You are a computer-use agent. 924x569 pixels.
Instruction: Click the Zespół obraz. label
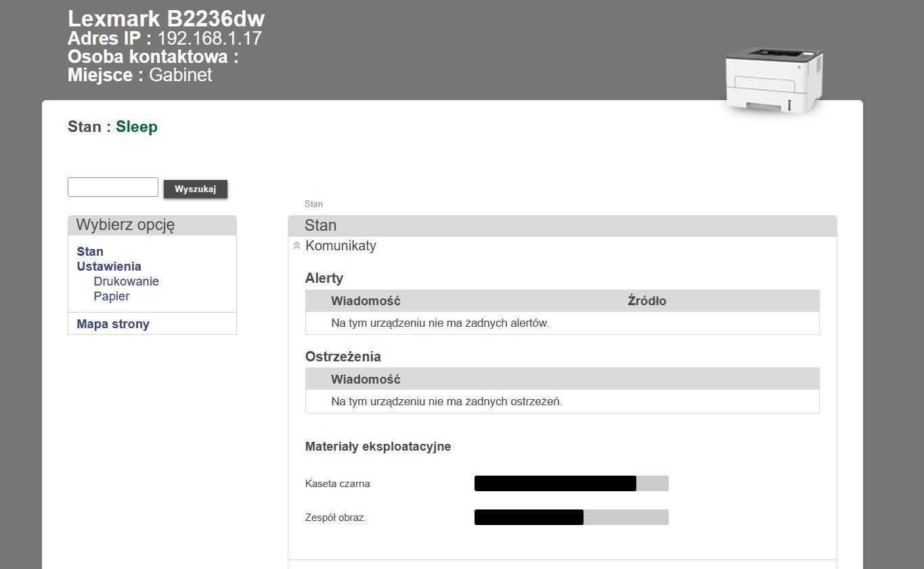click(x=336, y=518)
